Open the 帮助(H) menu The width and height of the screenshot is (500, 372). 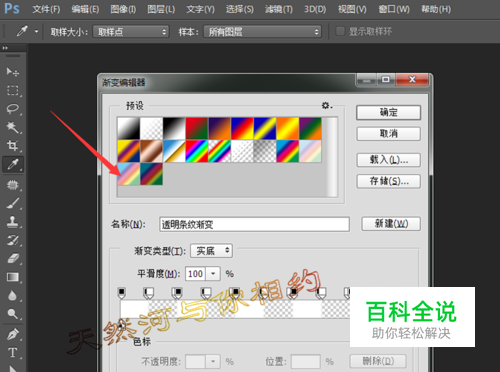(436, 9)
